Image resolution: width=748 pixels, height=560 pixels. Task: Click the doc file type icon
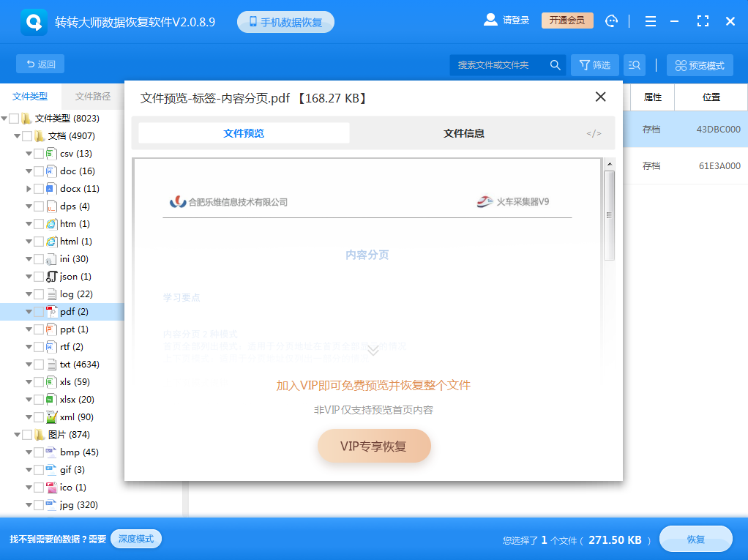51,171
